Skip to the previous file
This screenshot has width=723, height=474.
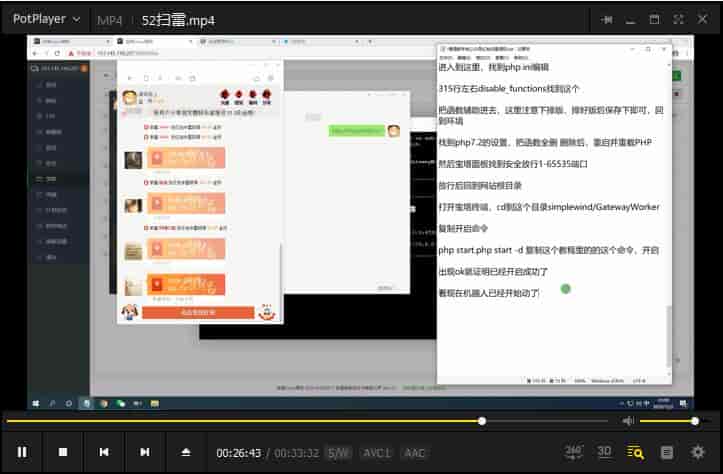[104, 452]
